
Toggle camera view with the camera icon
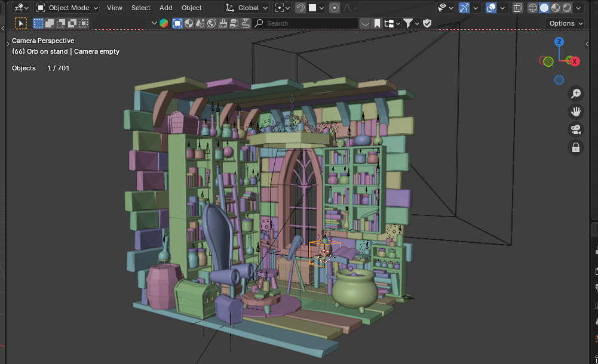point(576,129)
